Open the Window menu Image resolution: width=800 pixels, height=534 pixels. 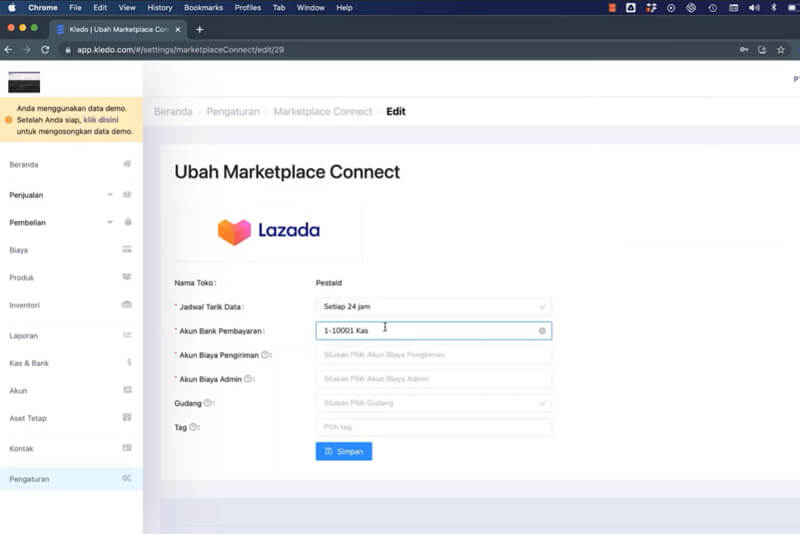click(311, 8)
